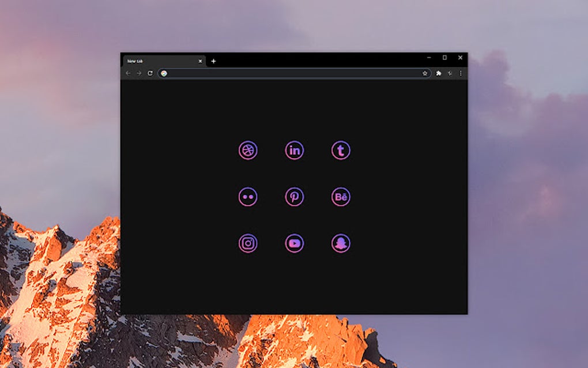Click the site favicon in the address bar
This screenshot has height=368, width=588.
point(163,74)
